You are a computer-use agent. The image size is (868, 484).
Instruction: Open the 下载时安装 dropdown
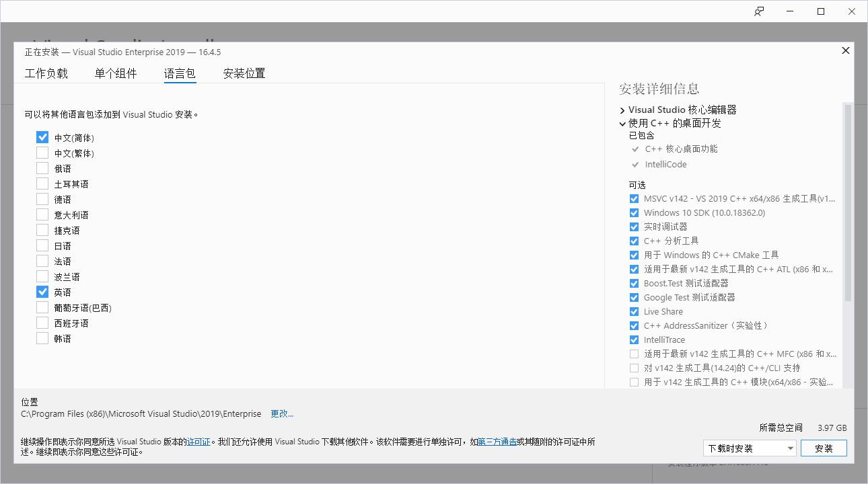(750, 448)
